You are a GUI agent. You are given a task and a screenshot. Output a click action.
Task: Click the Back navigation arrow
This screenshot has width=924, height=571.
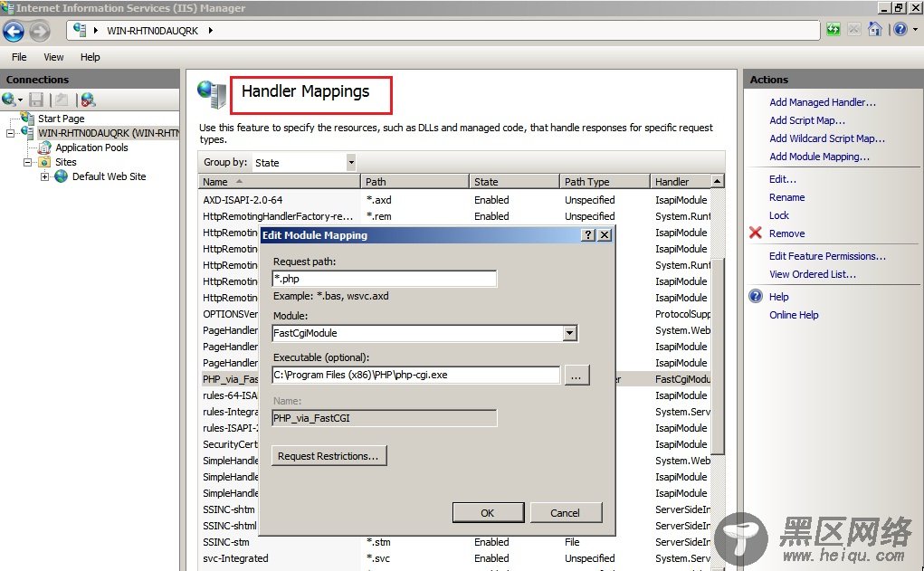pyautogui.click(x=14, y=32)
